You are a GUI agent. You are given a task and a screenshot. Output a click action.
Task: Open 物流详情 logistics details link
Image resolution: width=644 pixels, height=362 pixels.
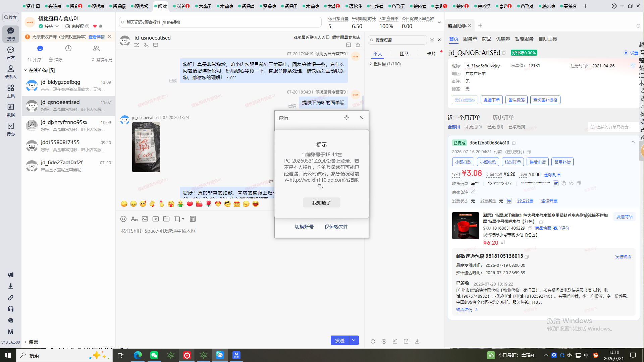[467, 310]
